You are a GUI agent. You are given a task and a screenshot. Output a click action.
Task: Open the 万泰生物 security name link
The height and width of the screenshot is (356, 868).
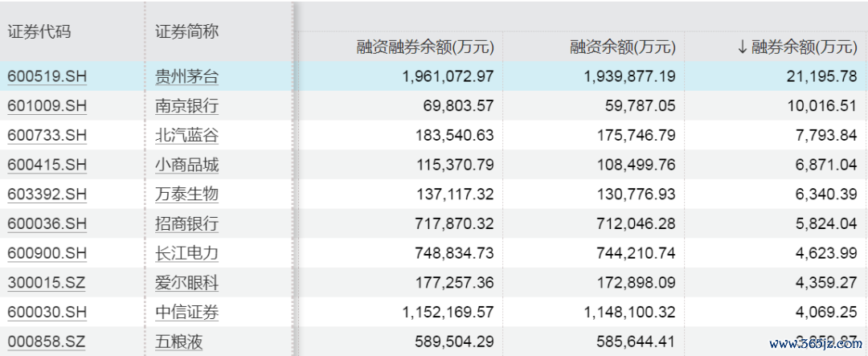pos(186,194)
